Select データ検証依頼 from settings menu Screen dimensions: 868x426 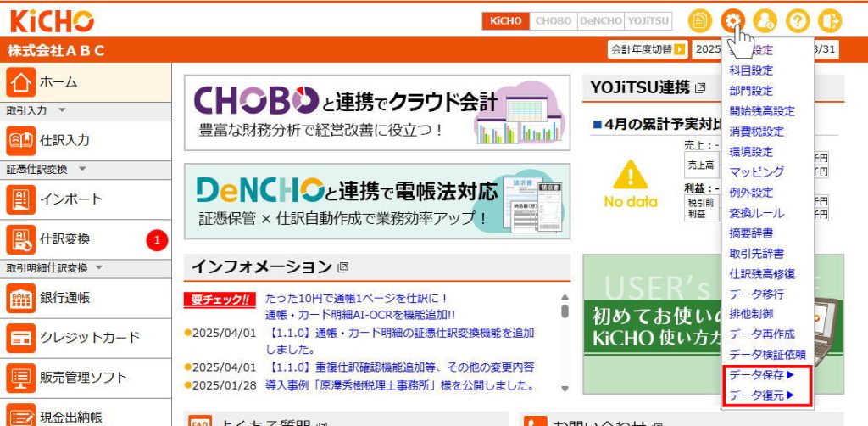tap(767, 355)
